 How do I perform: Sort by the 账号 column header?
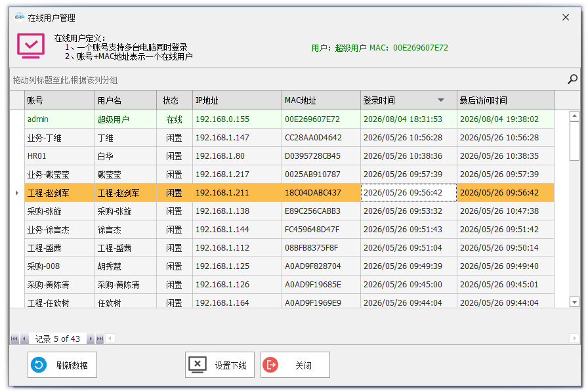click(x=60, y=100)
